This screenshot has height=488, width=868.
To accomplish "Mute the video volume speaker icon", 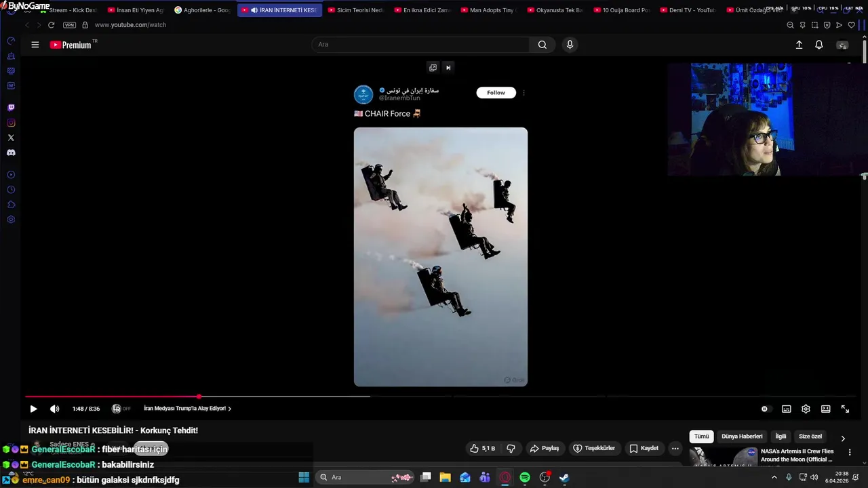I will pyautogui.click(x=55, y=409).
